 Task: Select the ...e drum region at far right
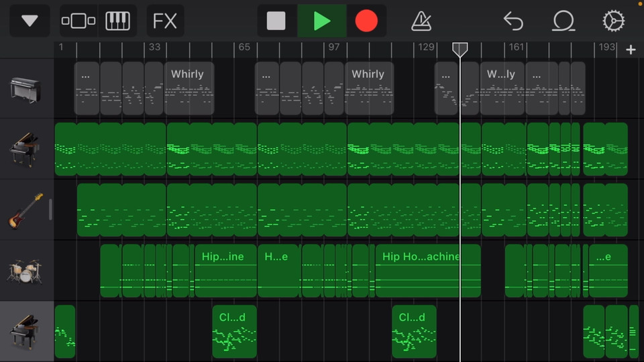point(608,271)
